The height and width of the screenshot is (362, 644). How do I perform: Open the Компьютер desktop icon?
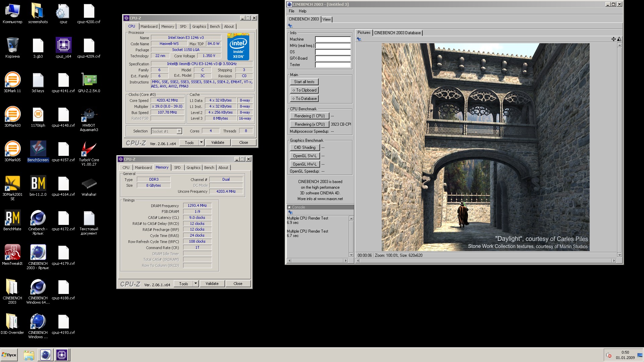coord(12,14)
